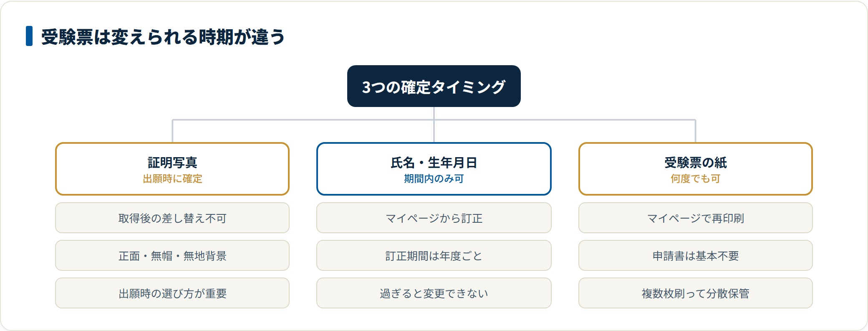Image resolution: width=868 pixels, height=331 pixels.
Task: Select the 受験票の紙 category box
Action: tap(695, 169)
